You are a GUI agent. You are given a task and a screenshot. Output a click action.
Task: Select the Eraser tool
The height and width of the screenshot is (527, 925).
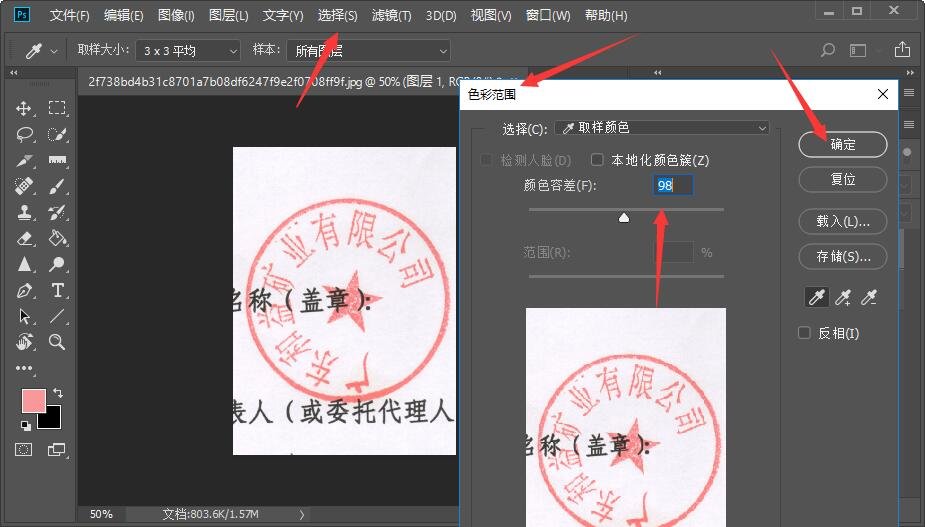24,238
